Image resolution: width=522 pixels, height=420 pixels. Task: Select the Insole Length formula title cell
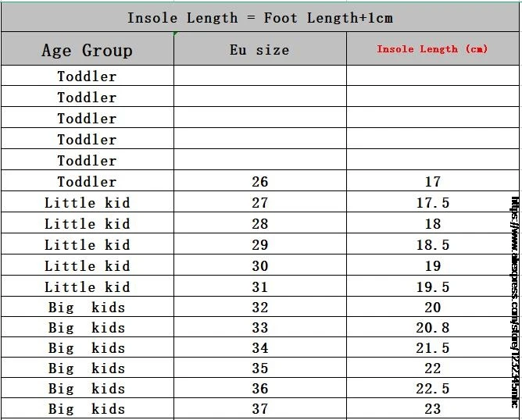pyautogui.click(x=259, y=17)
